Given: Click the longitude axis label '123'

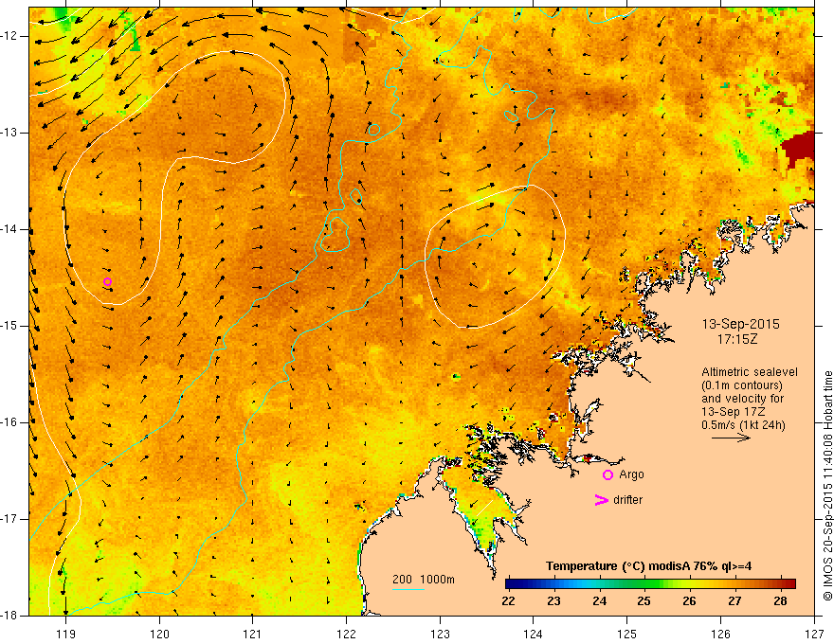Looking at the screenshot, I should 440,634.
